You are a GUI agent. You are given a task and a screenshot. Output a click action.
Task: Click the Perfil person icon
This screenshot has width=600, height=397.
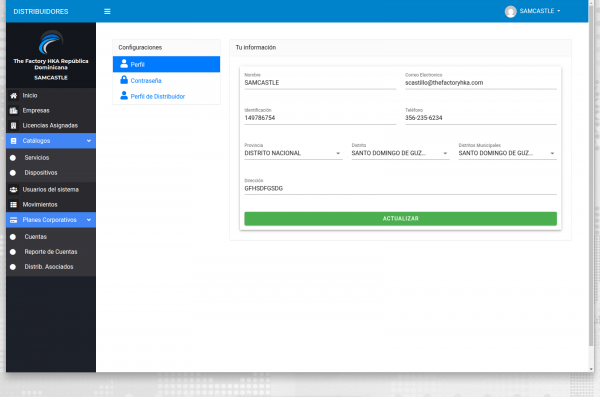click(124, 64)
